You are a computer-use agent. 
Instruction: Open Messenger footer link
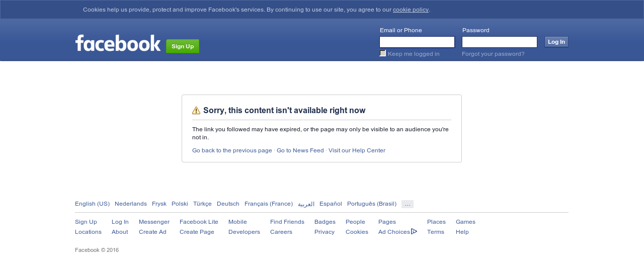tap(154, 222)
